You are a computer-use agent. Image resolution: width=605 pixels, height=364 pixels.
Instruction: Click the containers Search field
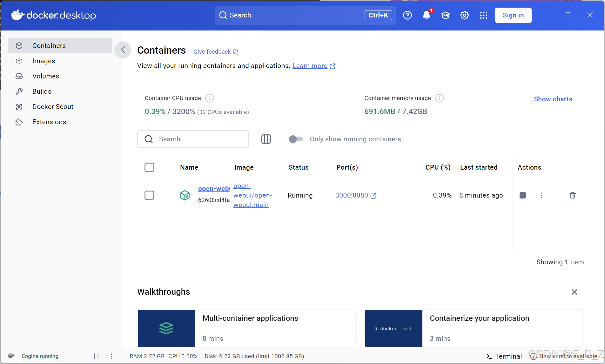click(193, 139)
